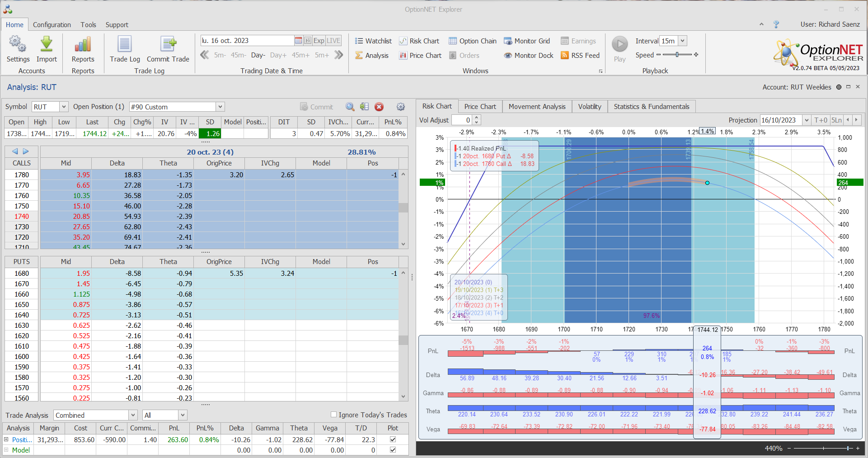Screen dimensions: 868x458
Task: Toggle Plot checkbox for Position row
Action: click(x=393, y=439)
